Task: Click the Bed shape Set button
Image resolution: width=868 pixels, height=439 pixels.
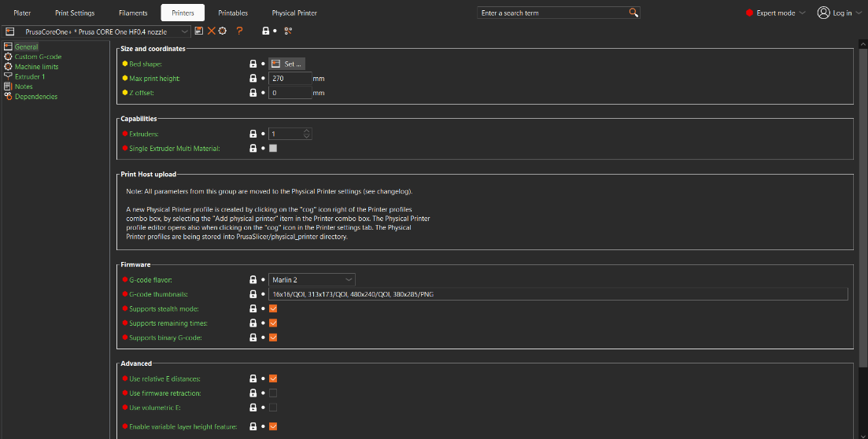Action: (x=286, y=65)
